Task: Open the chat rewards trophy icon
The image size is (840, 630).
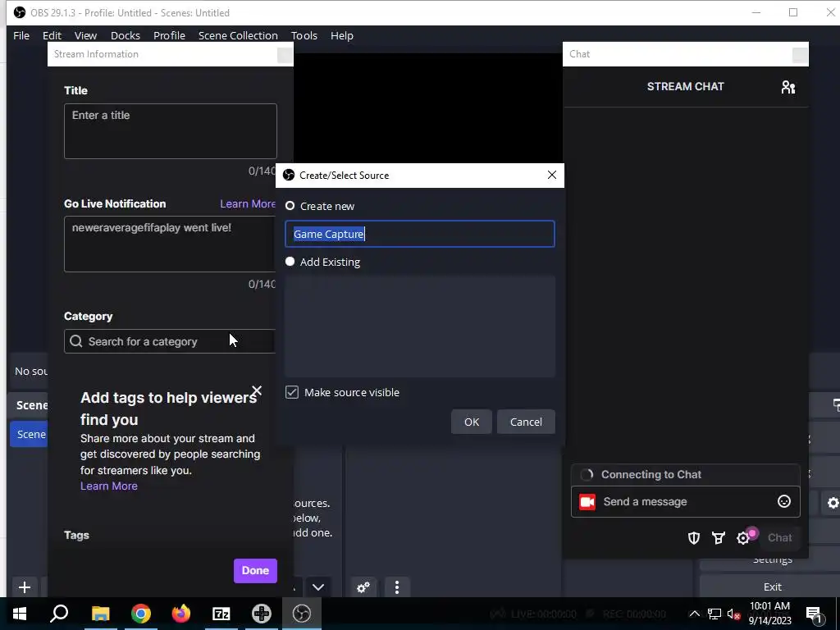Action: (719, 538)
